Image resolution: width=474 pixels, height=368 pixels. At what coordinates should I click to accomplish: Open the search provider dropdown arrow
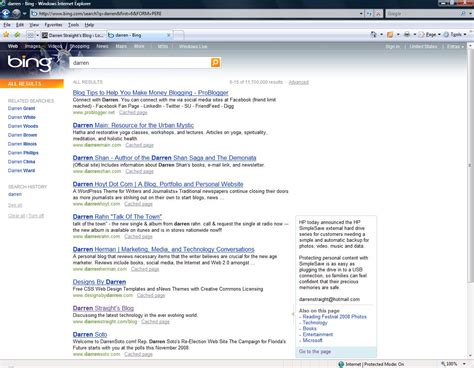click(470, 14)
